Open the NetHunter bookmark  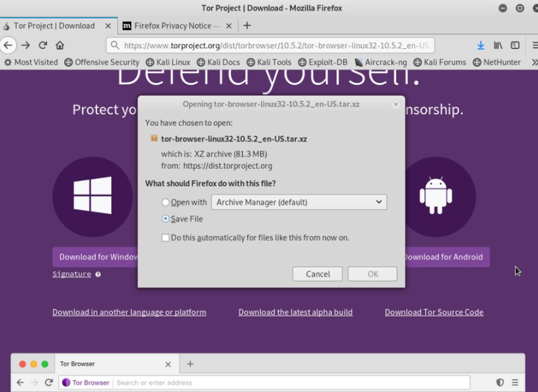(x=497, y=62)
